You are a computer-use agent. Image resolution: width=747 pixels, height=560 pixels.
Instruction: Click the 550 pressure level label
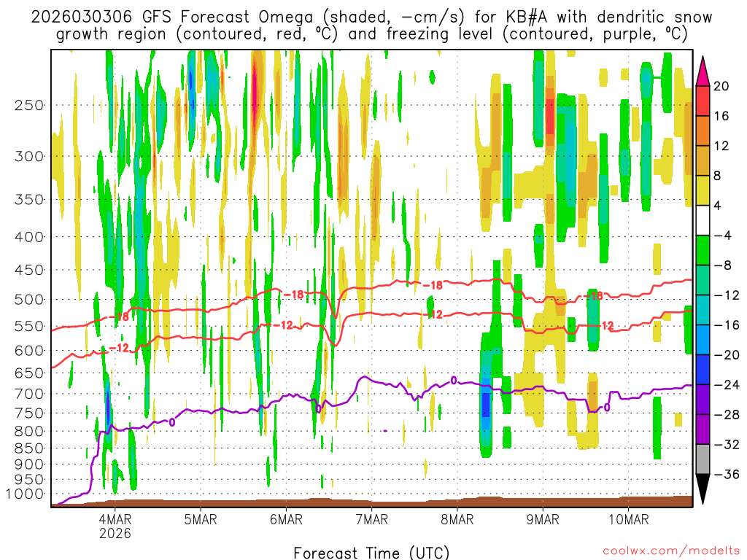point(29,326)
